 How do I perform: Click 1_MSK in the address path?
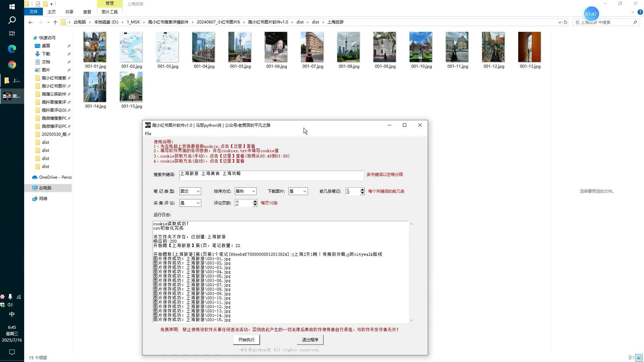tap(133, 22)
